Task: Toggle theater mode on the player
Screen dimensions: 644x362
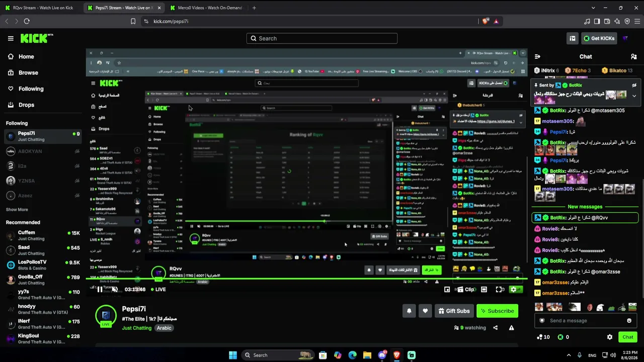Action: (x=484, y=290)
